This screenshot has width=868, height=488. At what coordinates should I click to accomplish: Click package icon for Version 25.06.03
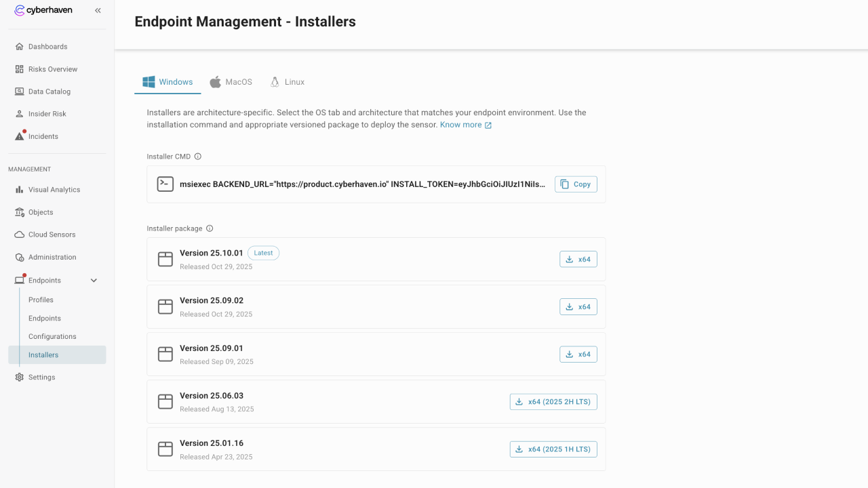[x=165, y=402]
